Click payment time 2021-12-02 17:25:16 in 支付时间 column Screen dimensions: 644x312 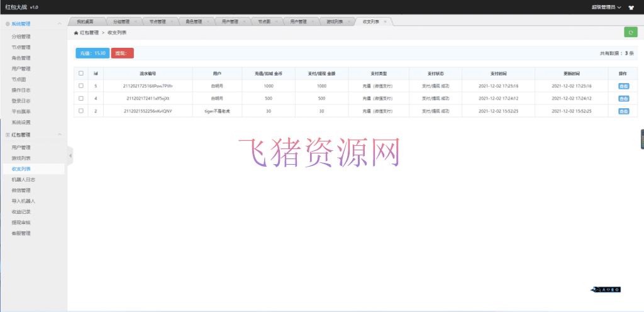(x=498, y=86)
